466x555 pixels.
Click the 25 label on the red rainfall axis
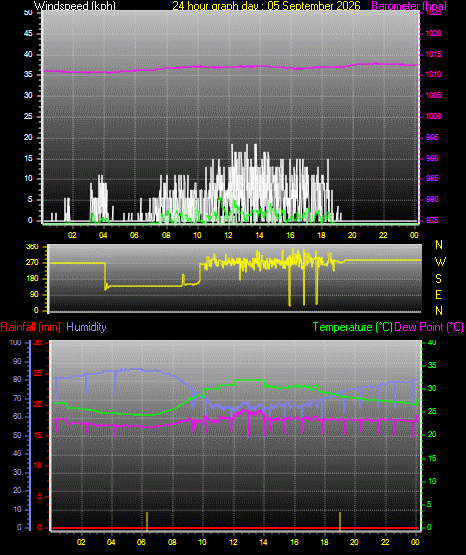(x=38, y=373)
